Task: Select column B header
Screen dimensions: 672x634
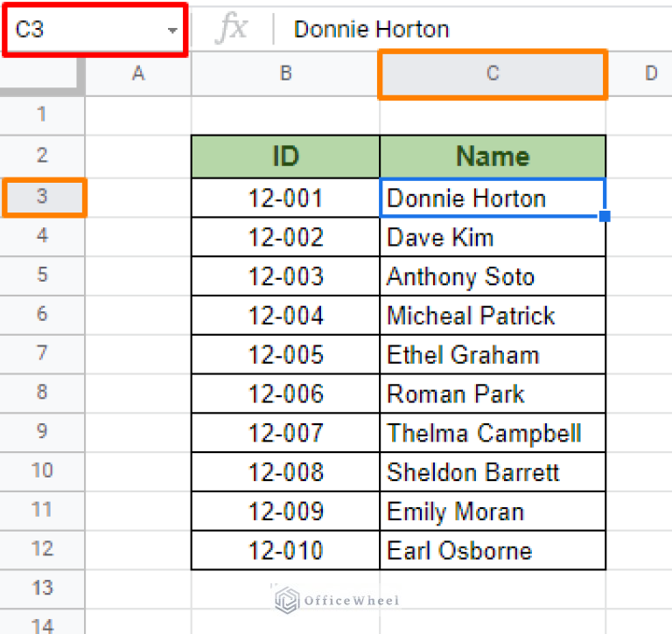Action: (285, 73)
